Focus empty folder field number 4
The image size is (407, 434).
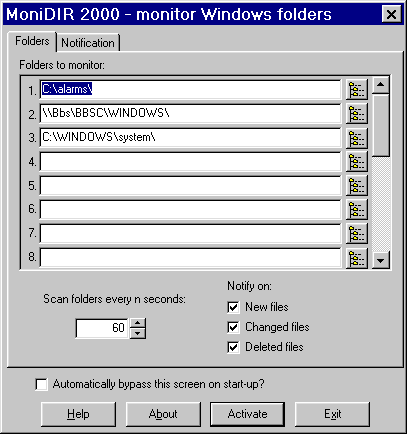[x=191, y=161]
